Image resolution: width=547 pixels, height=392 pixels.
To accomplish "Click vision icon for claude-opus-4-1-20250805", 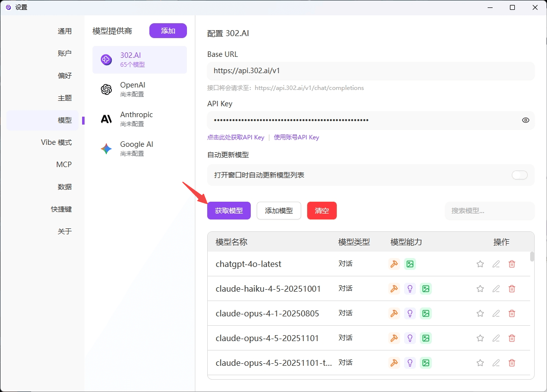I will 426,313.
